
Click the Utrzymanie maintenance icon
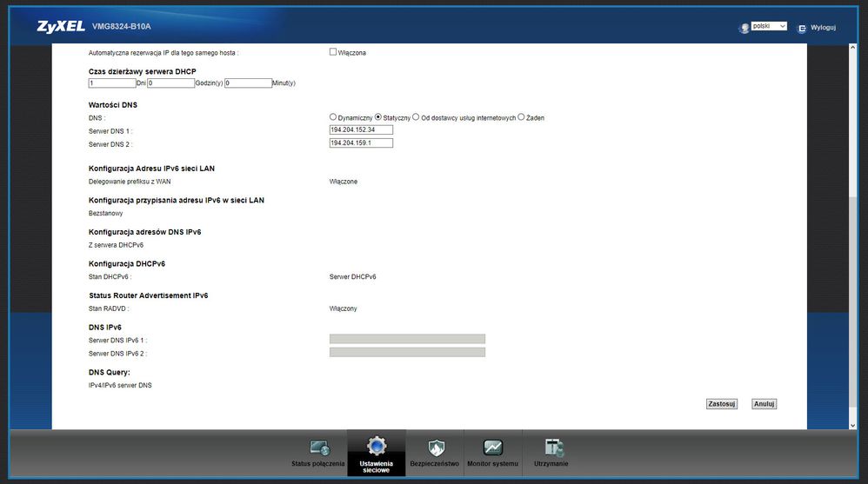click(x=551, y=448)
